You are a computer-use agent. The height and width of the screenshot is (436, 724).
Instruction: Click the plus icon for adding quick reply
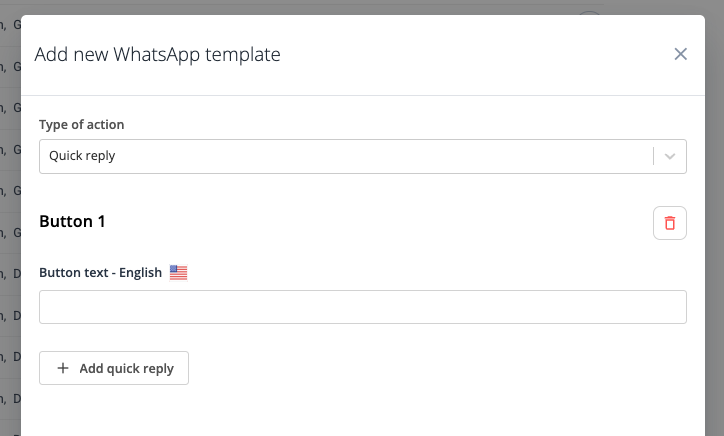pyautogui.click(x=63, y=368)
